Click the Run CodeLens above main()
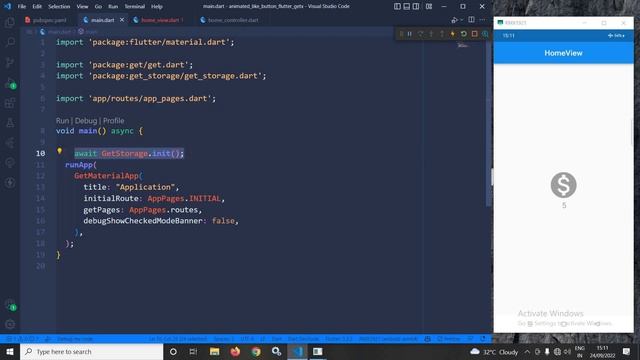 [x=62, y=121]
